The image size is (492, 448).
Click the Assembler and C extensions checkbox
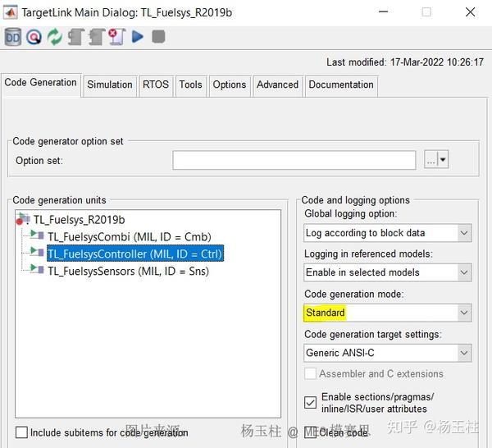point(310,373)
